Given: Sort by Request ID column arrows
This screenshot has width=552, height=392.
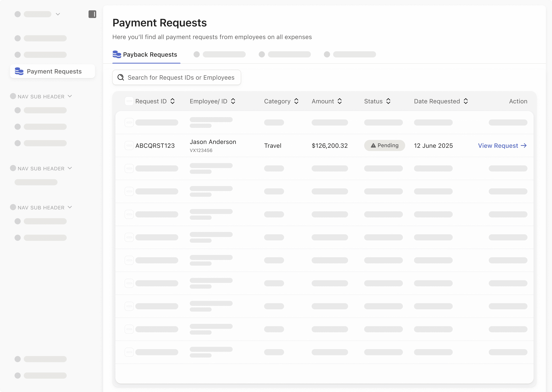Looking at the screenshot, I should click(x=172, y=101).
